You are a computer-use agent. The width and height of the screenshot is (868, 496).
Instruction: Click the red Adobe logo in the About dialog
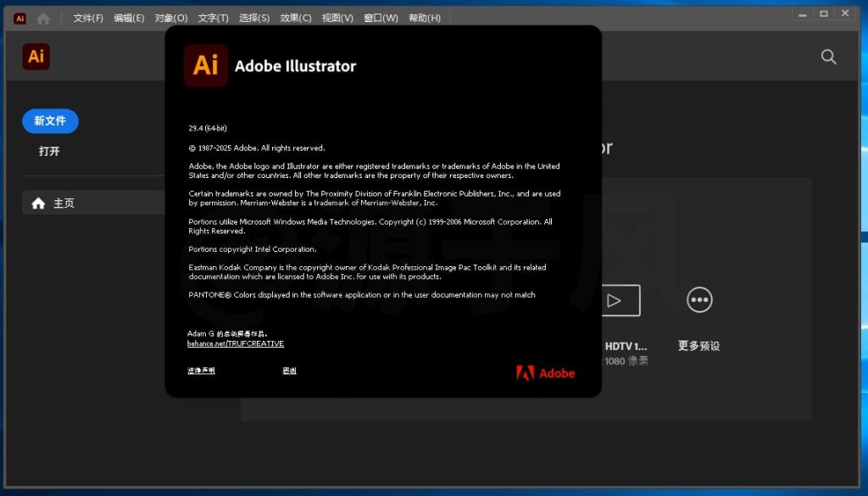point(545,373)
